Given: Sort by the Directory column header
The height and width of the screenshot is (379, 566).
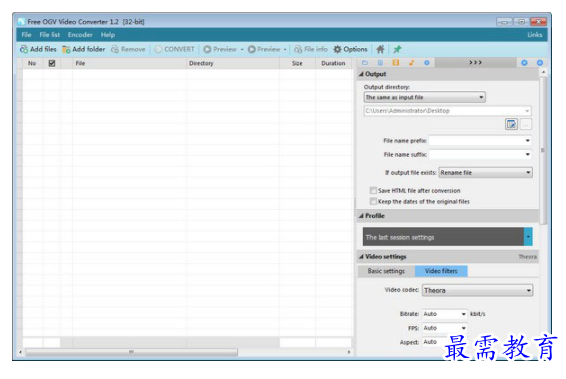Looking at the screenshot, I should point(232,63).
